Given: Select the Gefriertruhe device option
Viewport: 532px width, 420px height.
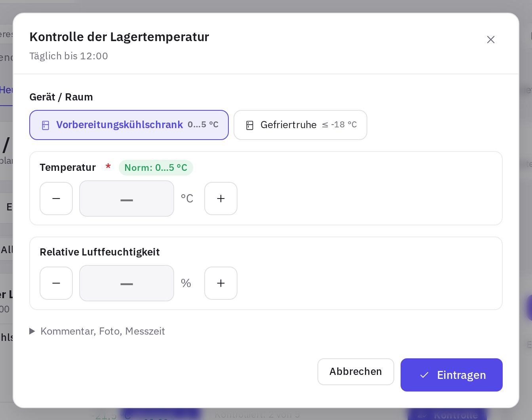Looking at the screenshot, I should point(300,125).
